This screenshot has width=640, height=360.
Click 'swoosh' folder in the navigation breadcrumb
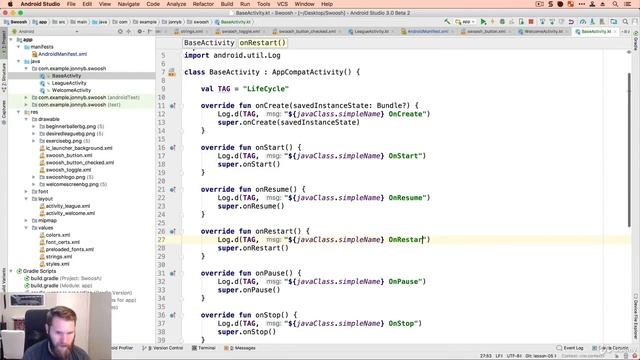[x=198, y=22]
